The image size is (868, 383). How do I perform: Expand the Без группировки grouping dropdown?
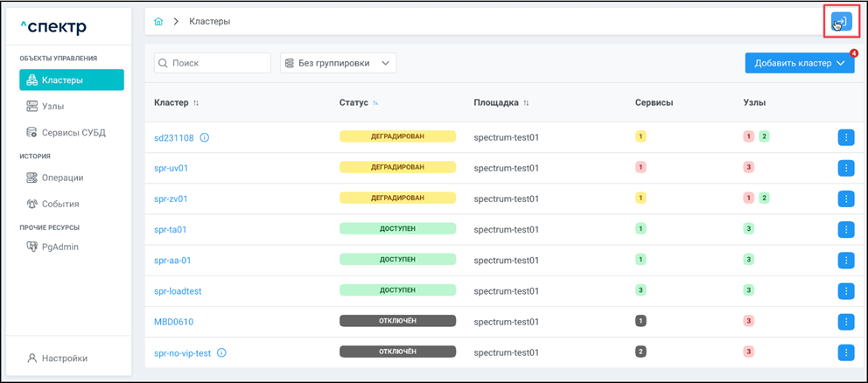tap(339, 63)
